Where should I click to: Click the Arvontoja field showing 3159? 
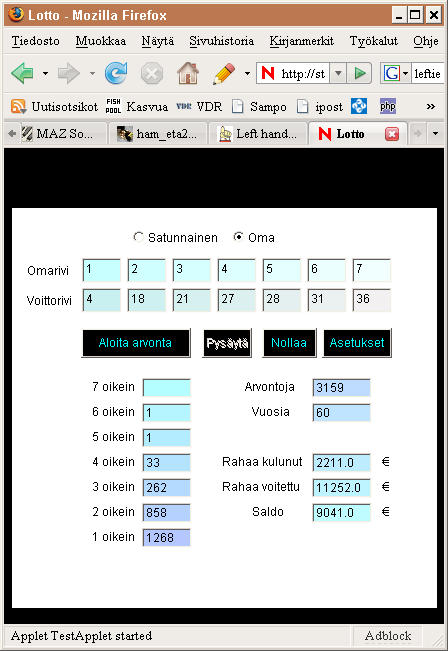point(341,387)
